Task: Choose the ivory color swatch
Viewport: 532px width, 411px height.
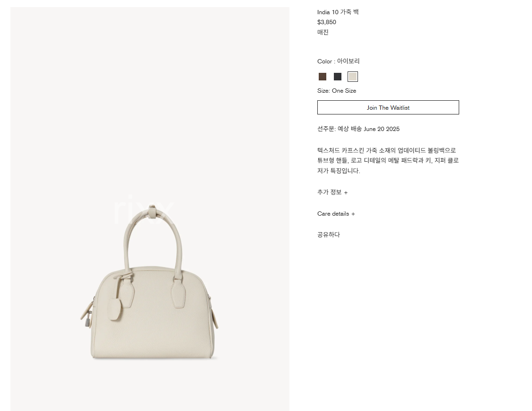Action: point(353,77)
